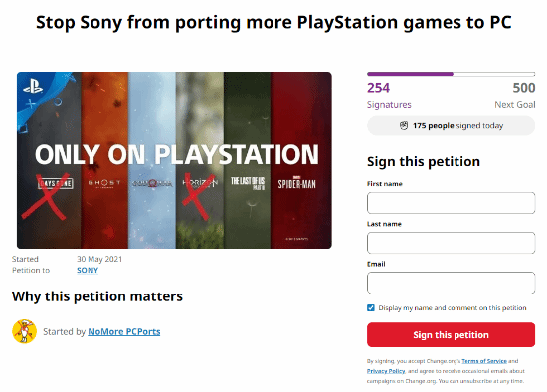Click the Horizon logo with red X
The width and height of the screenshot is (547, 392).
[200, 182]
